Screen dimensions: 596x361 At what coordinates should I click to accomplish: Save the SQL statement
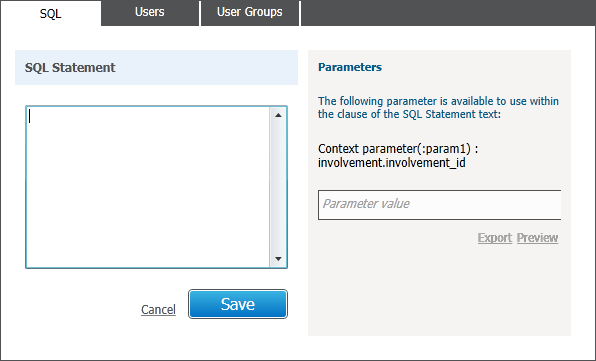coord(238,304)
